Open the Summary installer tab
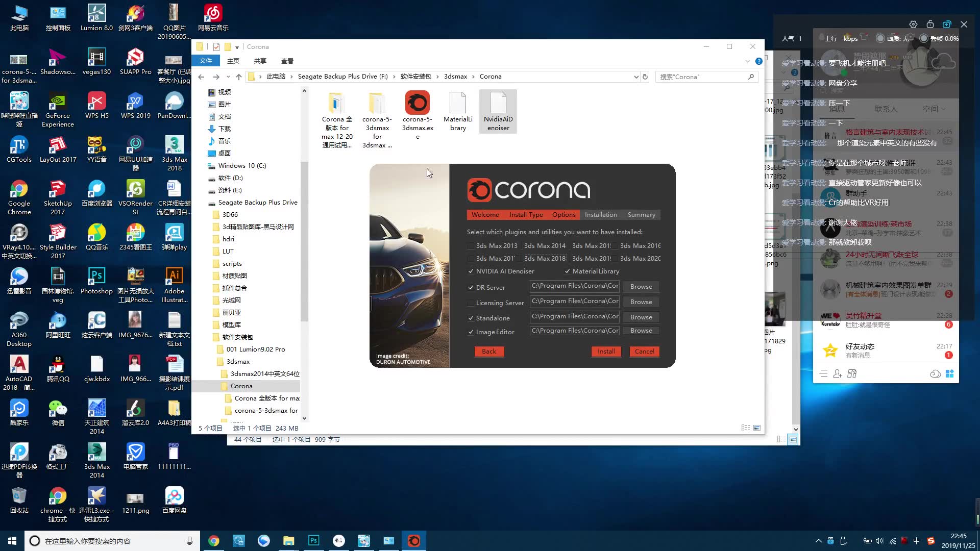 pyautogui.click(x=641, y=215)
